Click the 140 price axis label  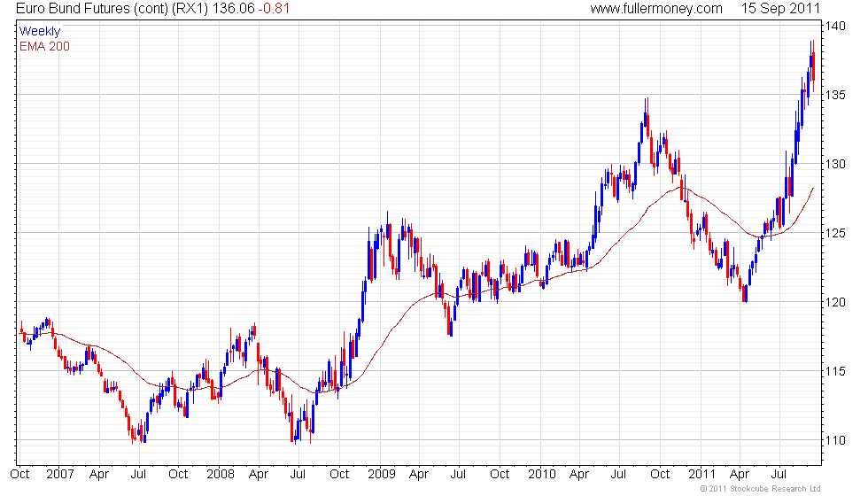pyautogui.click(x=835, y=27)
